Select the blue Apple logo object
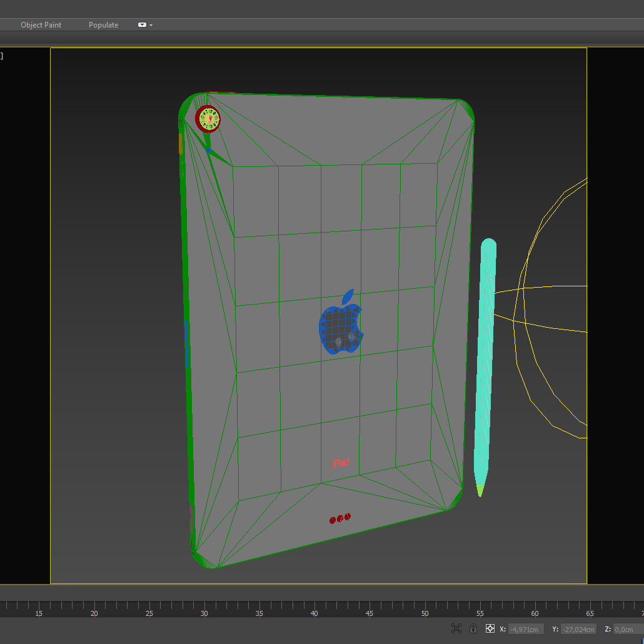This screenshot has height=644, width=644. tap(341, 326)
